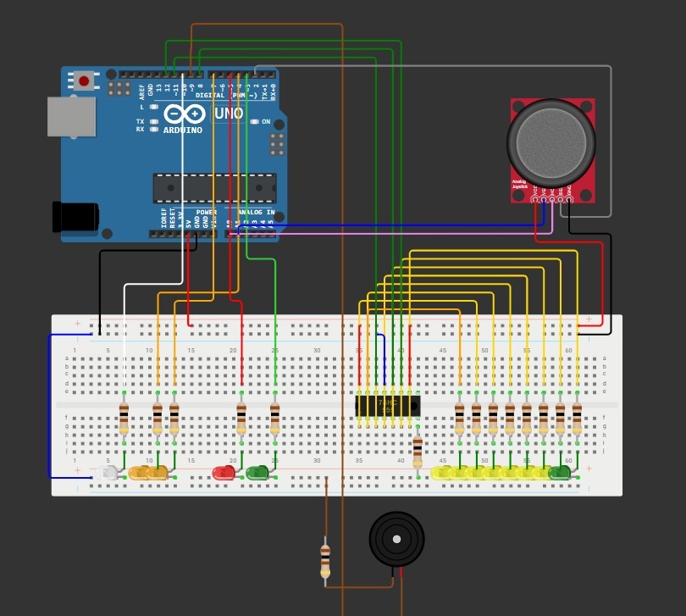Click the resistor next to the buzzer

click(326, 561)
